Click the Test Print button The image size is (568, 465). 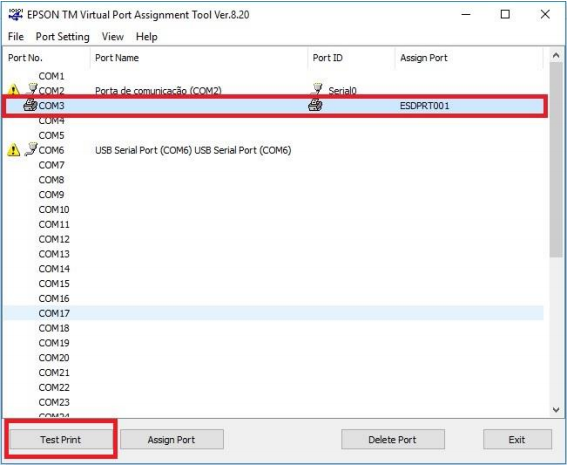pyautogui.click(x=60, y=439)
